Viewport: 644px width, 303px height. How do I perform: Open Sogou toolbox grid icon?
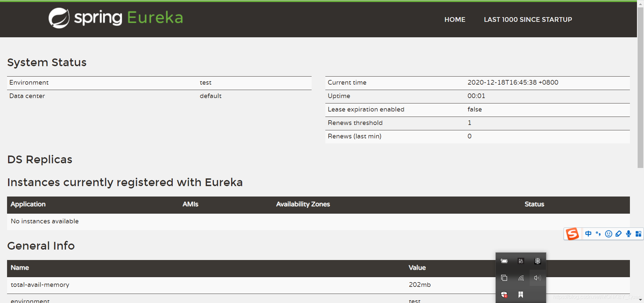pos(638,234)
